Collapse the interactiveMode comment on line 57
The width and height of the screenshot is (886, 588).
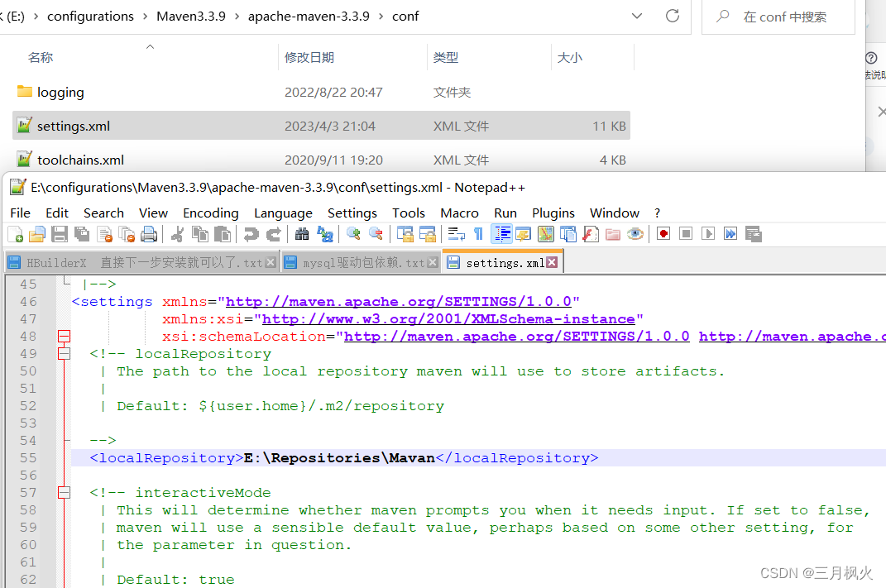65,493
